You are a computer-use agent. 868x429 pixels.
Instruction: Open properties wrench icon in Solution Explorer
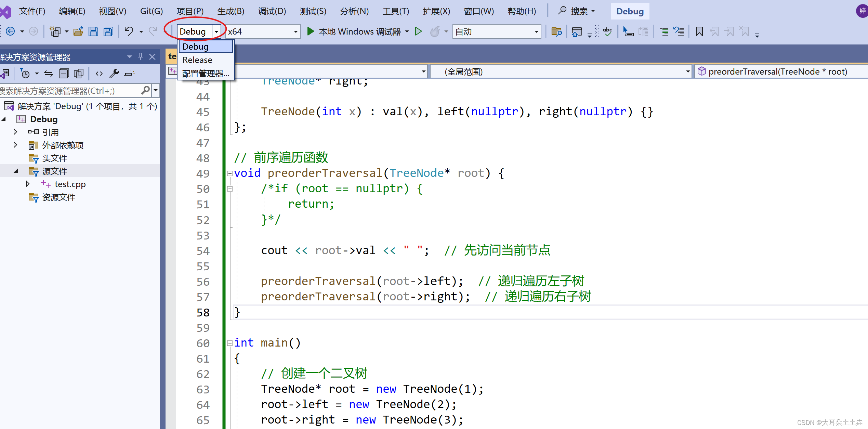[114, 73]
